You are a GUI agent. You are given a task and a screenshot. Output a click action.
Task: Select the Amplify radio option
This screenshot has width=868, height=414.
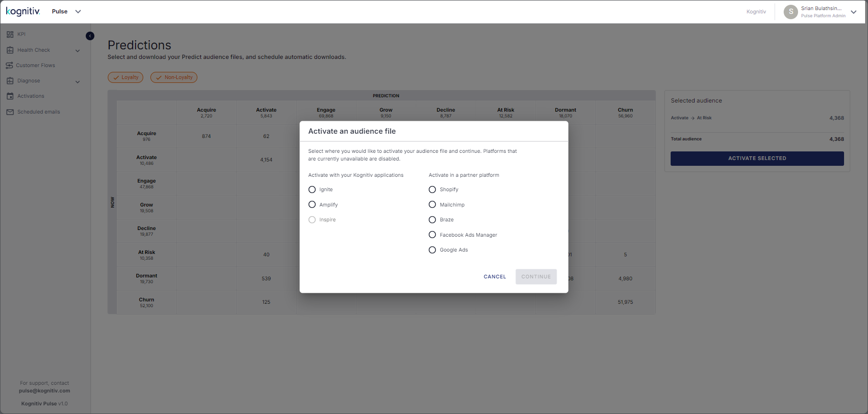click(x=312, y=205)
